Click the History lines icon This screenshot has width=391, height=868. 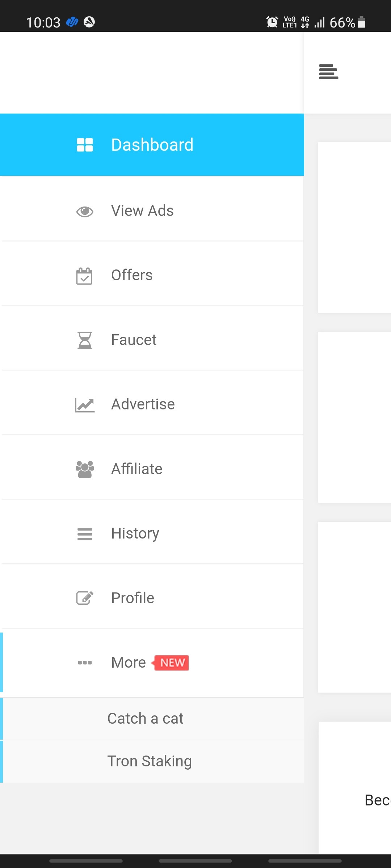(85, 534)
